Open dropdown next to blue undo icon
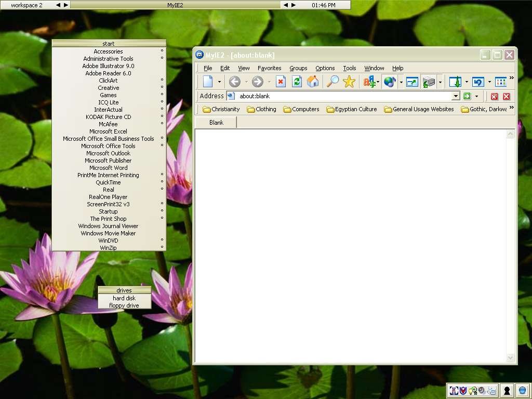532x399 pixels. point(489,82)
